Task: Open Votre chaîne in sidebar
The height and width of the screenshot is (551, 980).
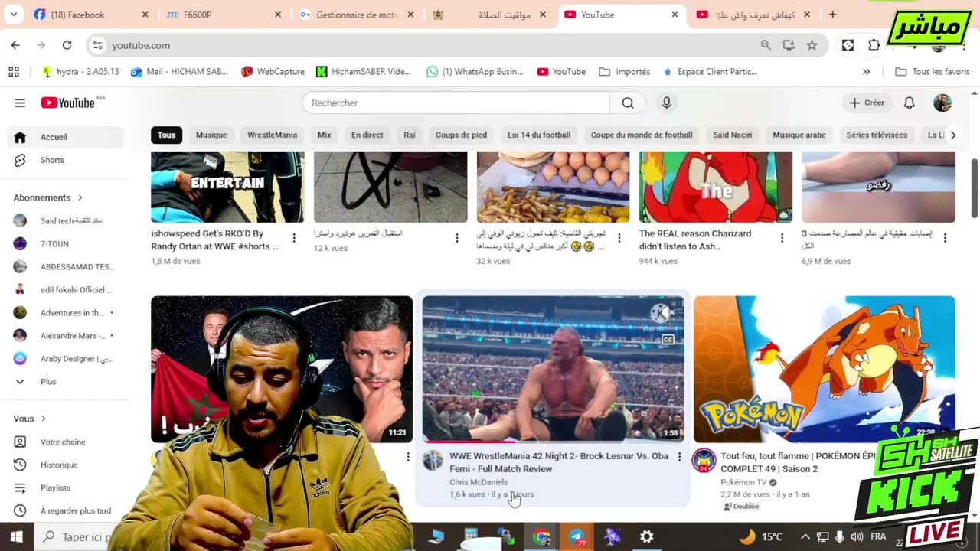Action: click(x=65, y=442)
